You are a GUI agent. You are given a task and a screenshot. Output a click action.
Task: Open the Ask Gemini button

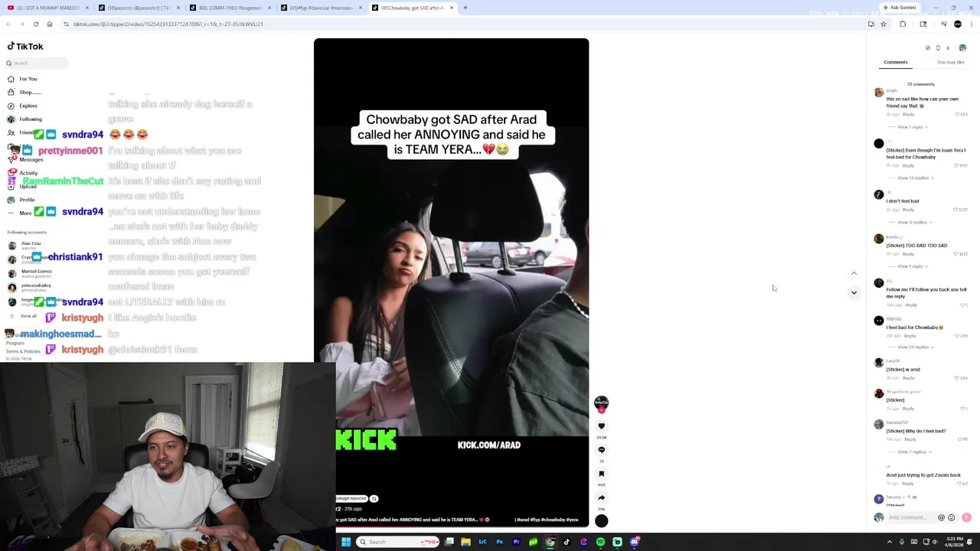[x=900, y=8]
